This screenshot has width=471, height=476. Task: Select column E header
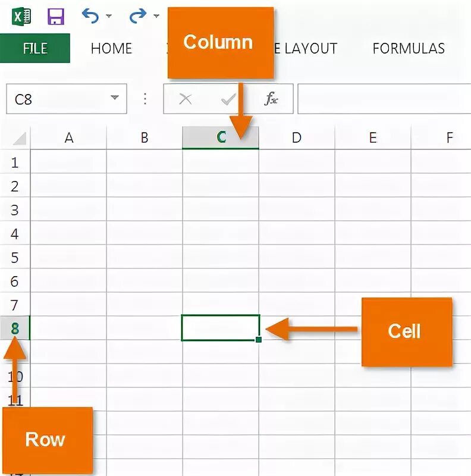click(x=373, y=138)
